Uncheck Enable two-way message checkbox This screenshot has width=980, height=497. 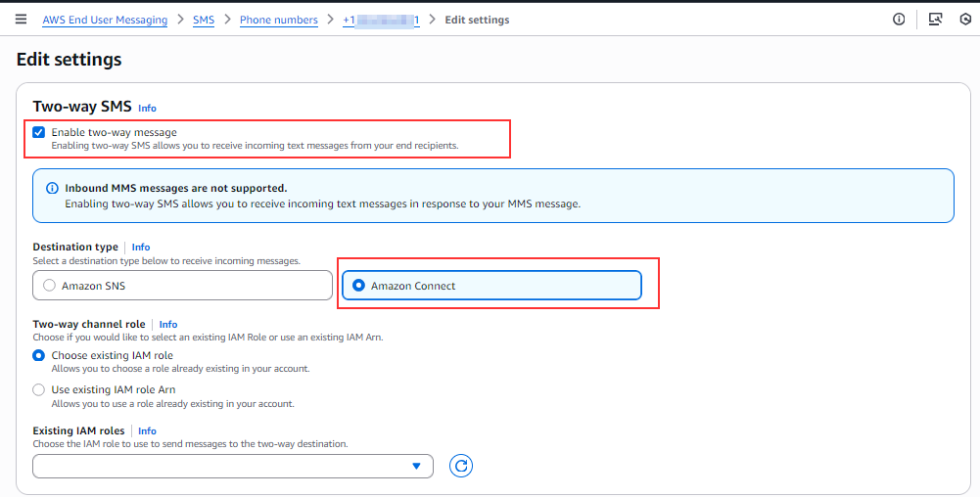pos(39,132)
